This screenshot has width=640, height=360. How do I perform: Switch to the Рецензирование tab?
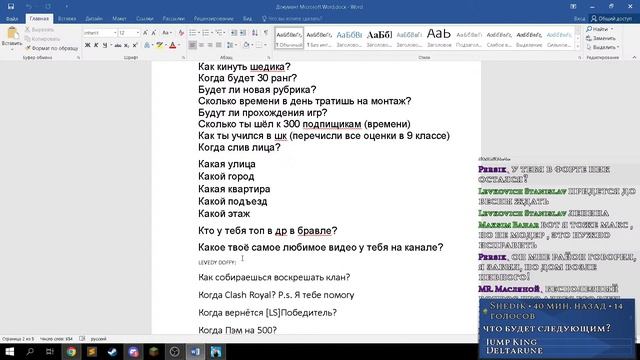pos(213,18)
